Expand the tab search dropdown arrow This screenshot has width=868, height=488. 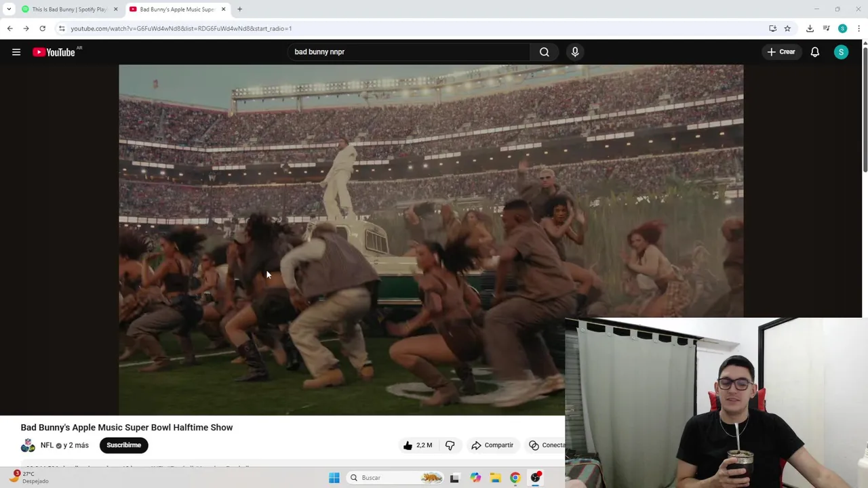click(x=9, y=9)
